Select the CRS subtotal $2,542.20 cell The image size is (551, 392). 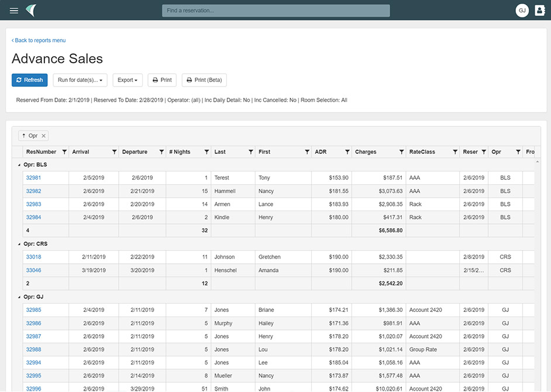coord(379,284)
